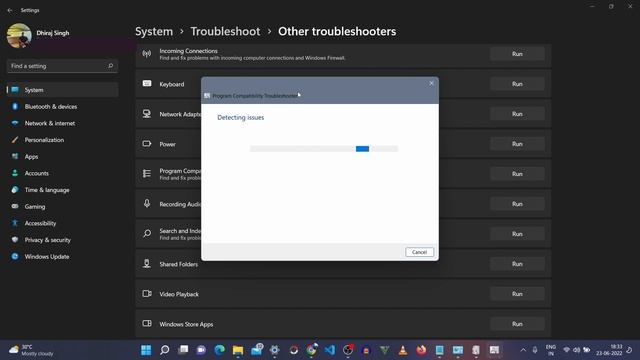Click the Shared Folders icon

pos(147,263)
